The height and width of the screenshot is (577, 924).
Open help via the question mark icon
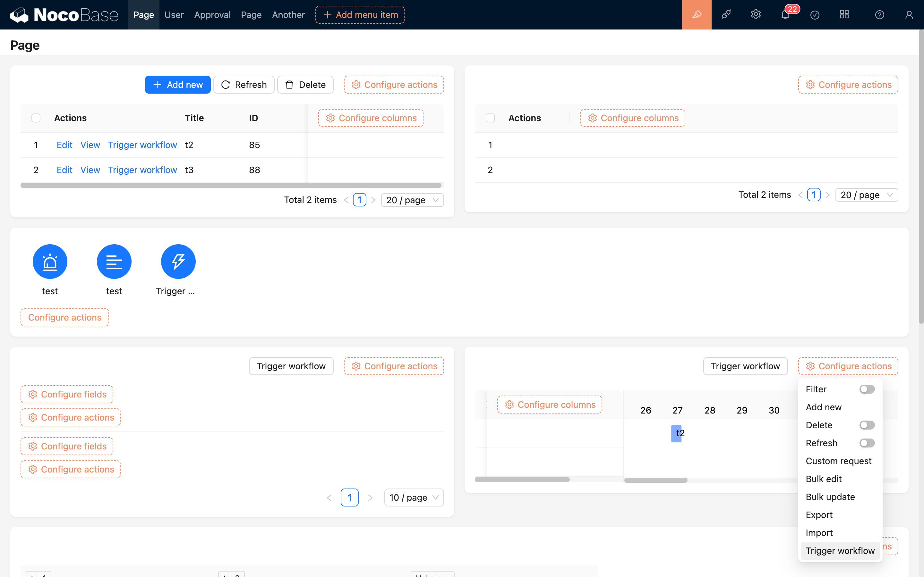880,14
